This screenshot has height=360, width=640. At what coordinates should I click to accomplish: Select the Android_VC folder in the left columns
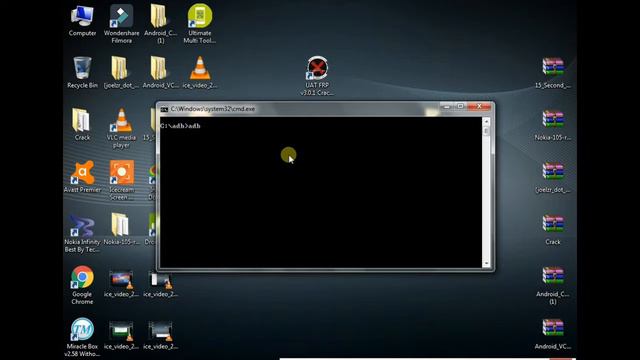point(160,73)
